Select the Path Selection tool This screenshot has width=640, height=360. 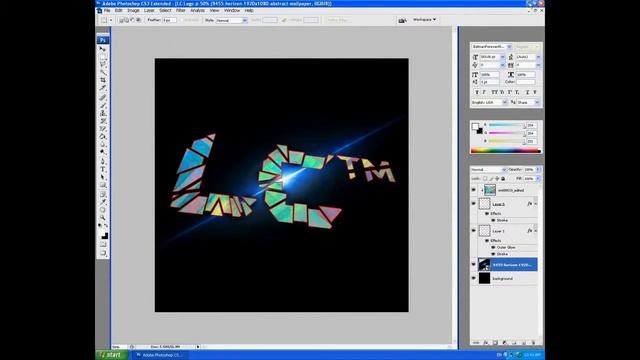[x=103, y=177]
